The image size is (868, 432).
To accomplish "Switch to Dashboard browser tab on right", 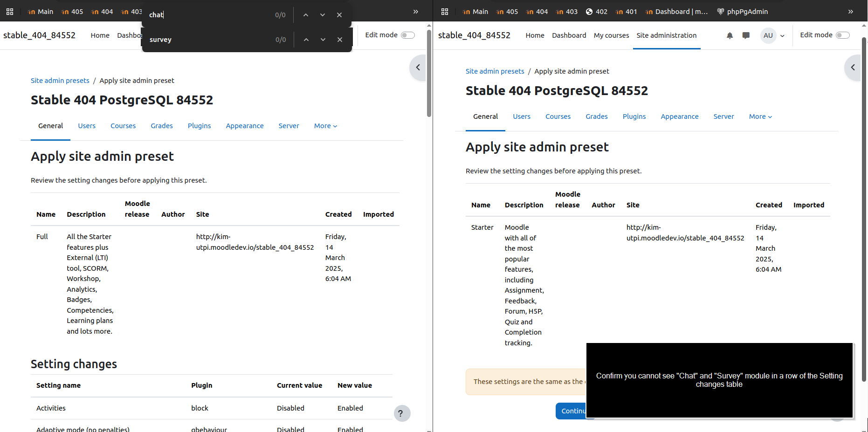I will tap(677, 12).
